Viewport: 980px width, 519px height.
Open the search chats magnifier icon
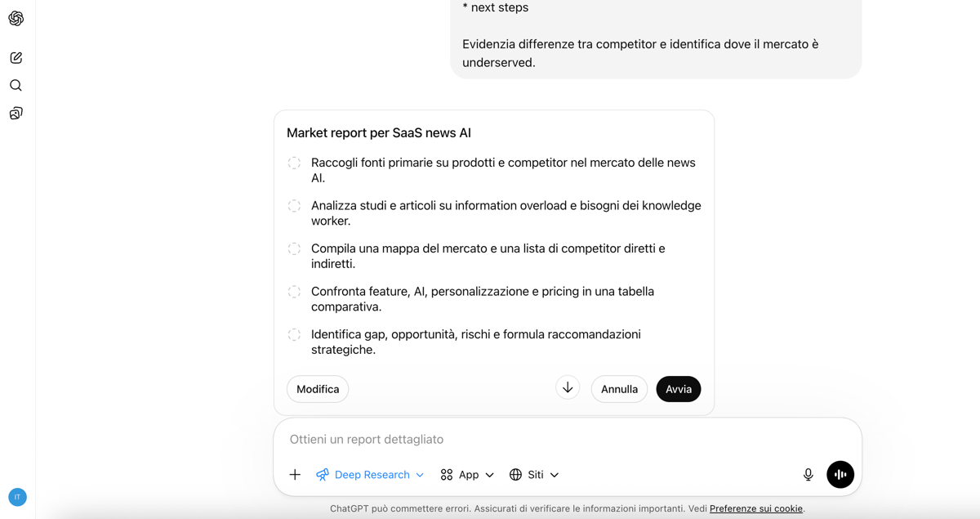tap(16, 86)
